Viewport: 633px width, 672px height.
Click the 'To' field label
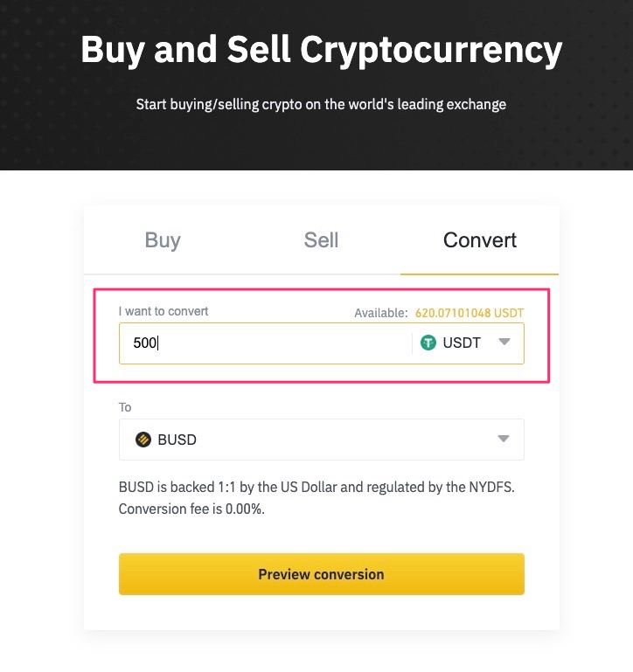coord(125,407)
